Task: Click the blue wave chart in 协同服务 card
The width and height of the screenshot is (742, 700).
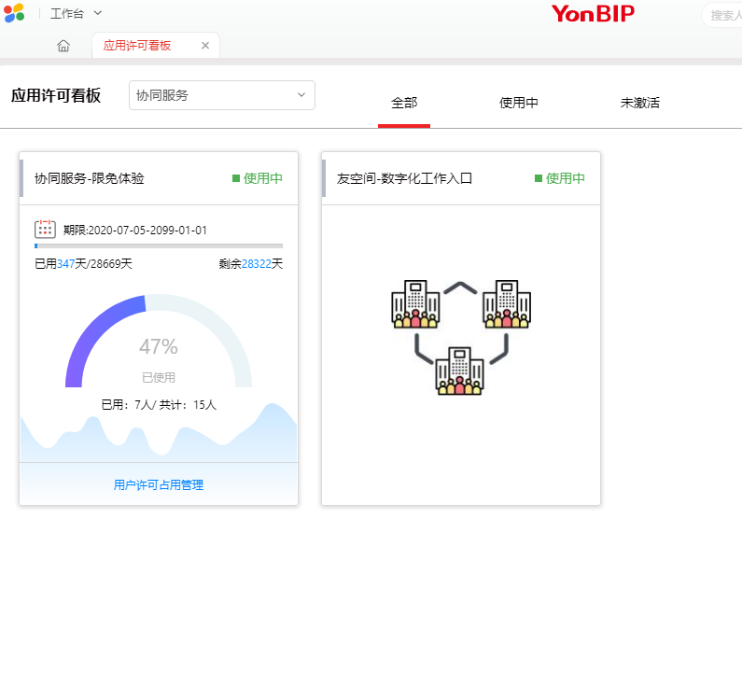Action: coord(159,432)
